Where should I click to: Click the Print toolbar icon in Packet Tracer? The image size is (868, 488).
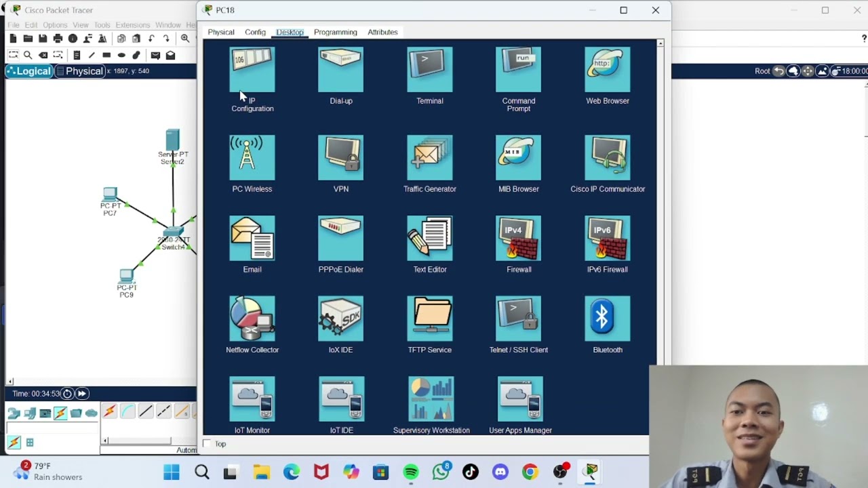click(58, 39)
